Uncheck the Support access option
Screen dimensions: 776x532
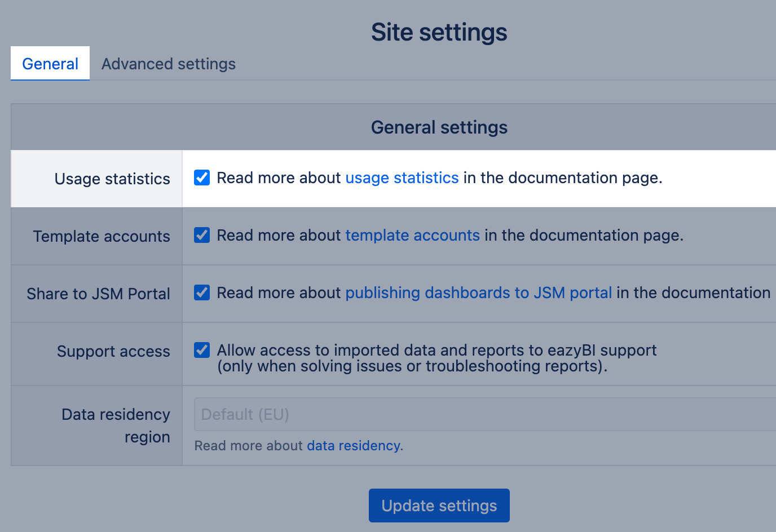[x=201, y=350]
